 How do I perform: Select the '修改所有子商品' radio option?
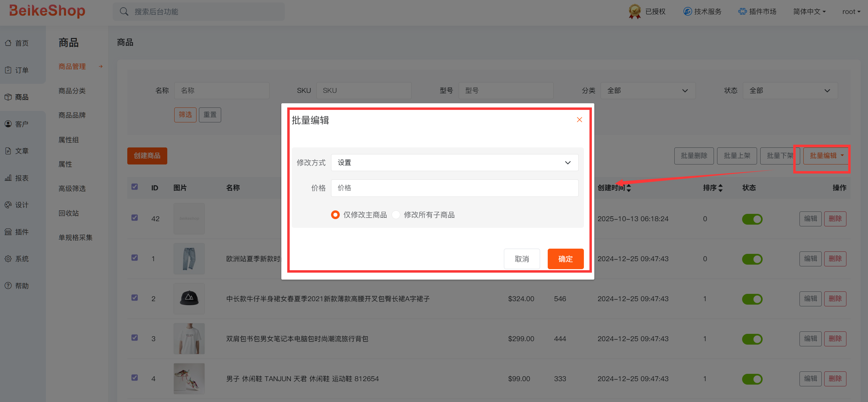tap(396, 215)
